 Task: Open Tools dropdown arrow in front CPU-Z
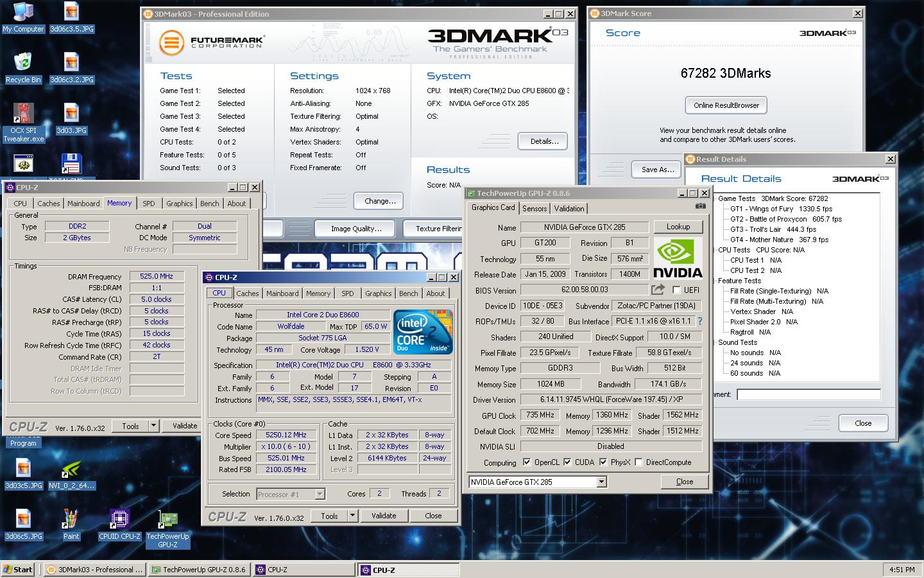point(352,516)
